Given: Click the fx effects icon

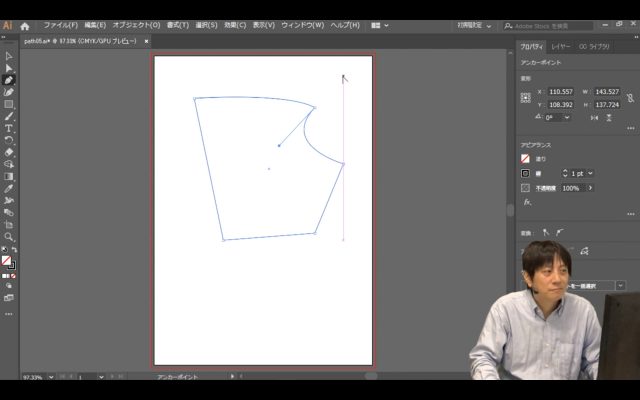Looking at the screenshot, I should pyautogui.click(x=527, y=201).
